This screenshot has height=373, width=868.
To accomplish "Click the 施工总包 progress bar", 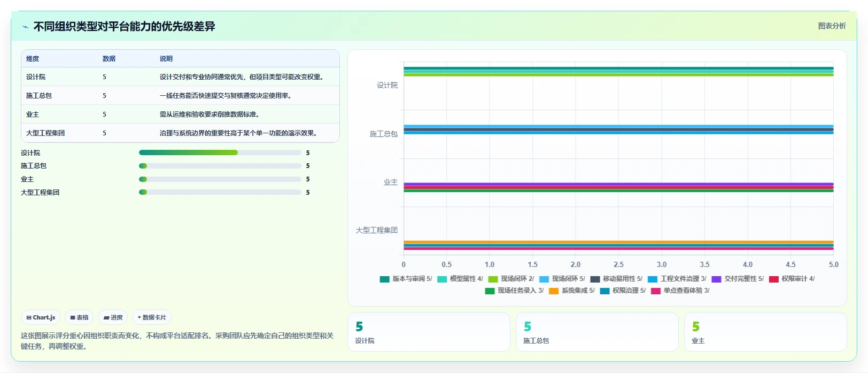I will [220, 166].
